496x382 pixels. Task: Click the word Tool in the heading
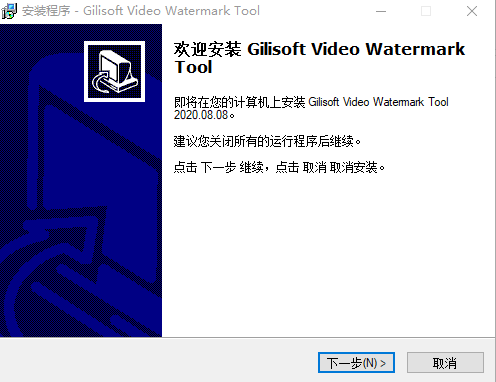193,67
